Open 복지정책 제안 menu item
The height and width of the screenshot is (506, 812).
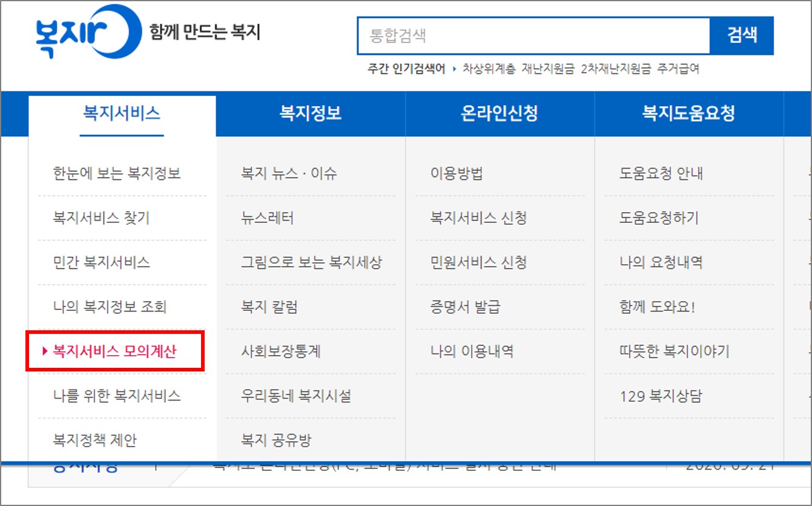(95, 440)
